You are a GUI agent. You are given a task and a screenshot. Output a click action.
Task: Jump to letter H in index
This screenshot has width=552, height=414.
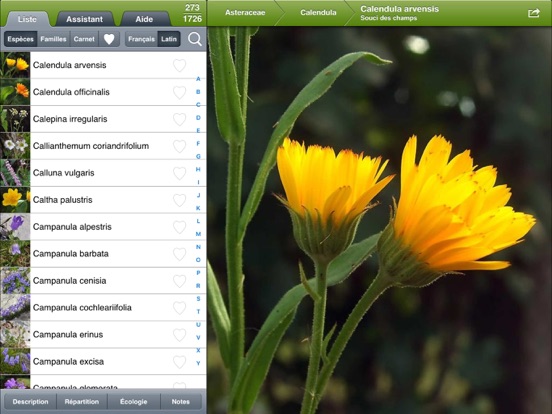[198, 169]
